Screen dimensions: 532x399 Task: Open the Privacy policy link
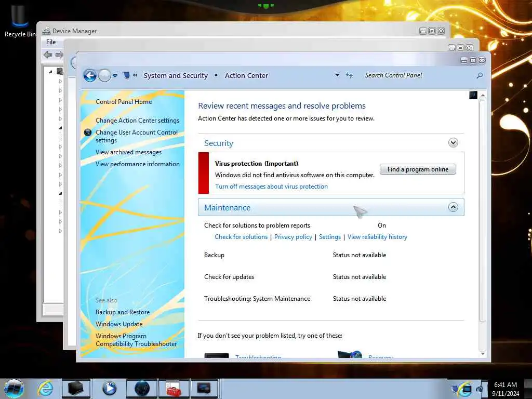[x=293, y=237]
